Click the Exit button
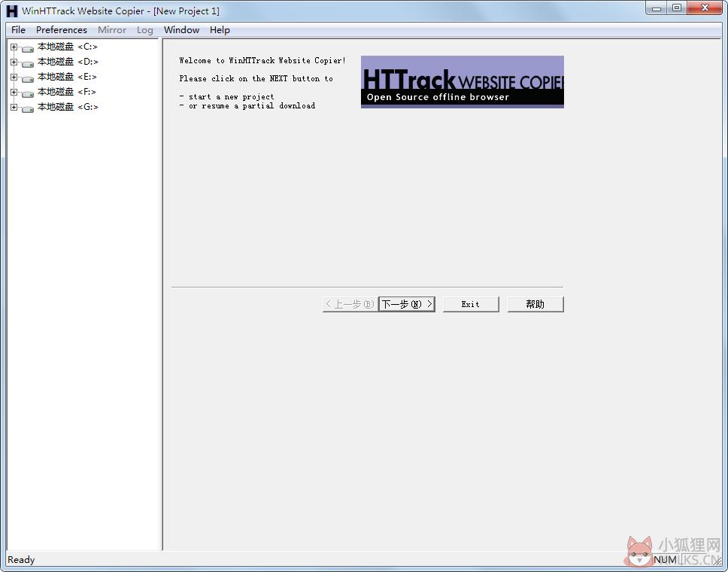Viewport: 728px width, 572px height. point(471,304)
